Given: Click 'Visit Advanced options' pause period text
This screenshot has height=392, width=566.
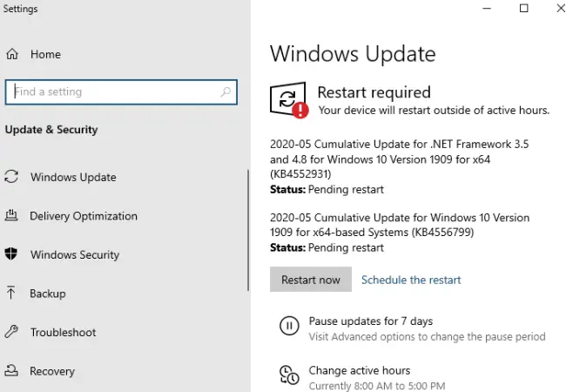Looking at the screenshot, I should (x=427, y=337).
